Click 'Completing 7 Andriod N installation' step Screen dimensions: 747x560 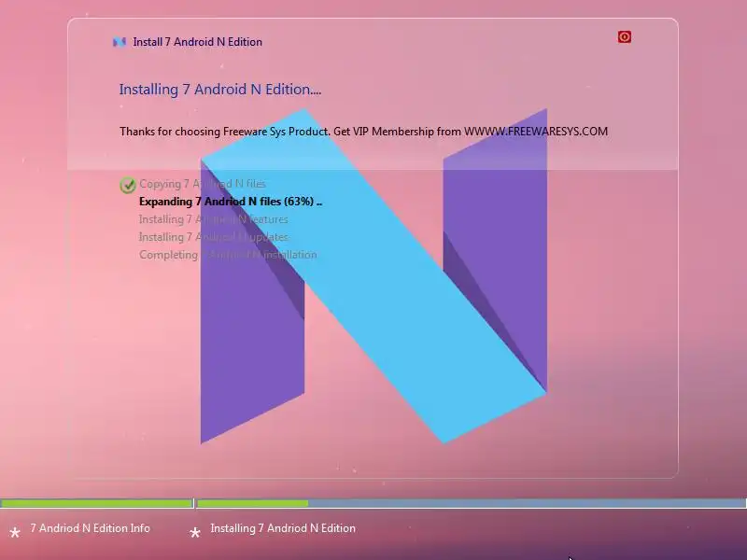pyautogui.click(x=228, y=255)
